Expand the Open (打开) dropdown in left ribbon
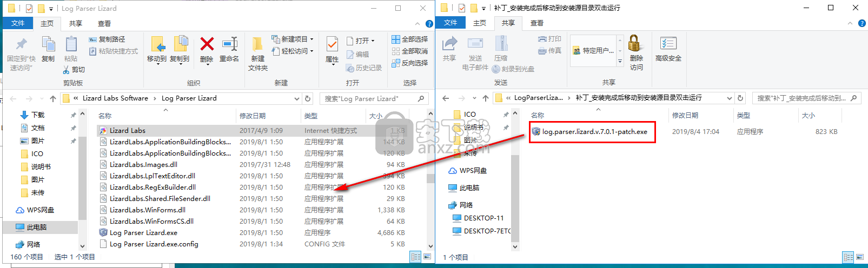The width and height of the screenshot is (868, 268). pos(373,41)
